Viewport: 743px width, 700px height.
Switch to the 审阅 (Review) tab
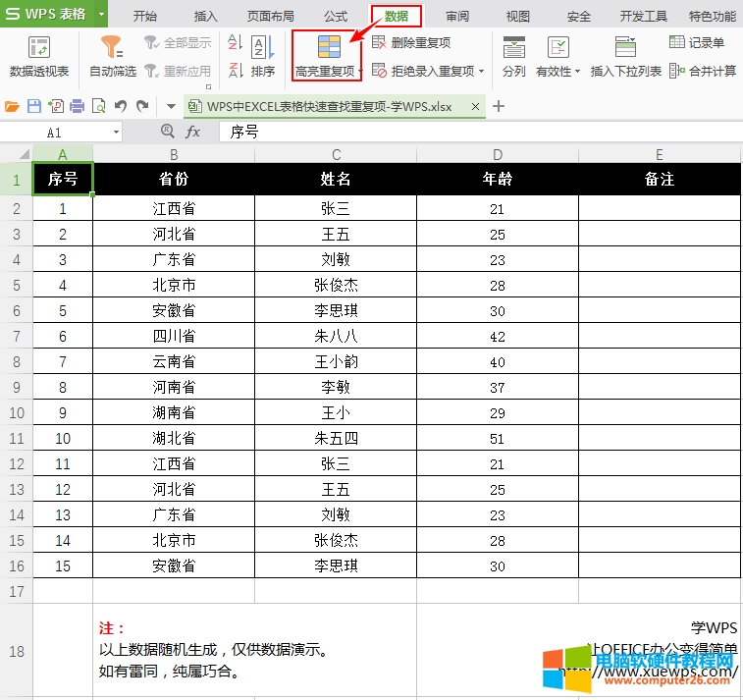[x=456, y=16]
